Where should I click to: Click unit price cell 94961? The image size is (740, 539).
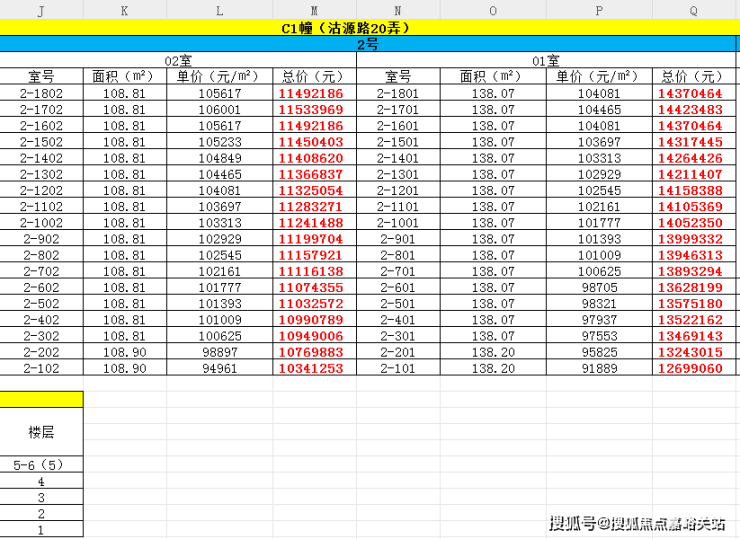(x=219, y=368)
